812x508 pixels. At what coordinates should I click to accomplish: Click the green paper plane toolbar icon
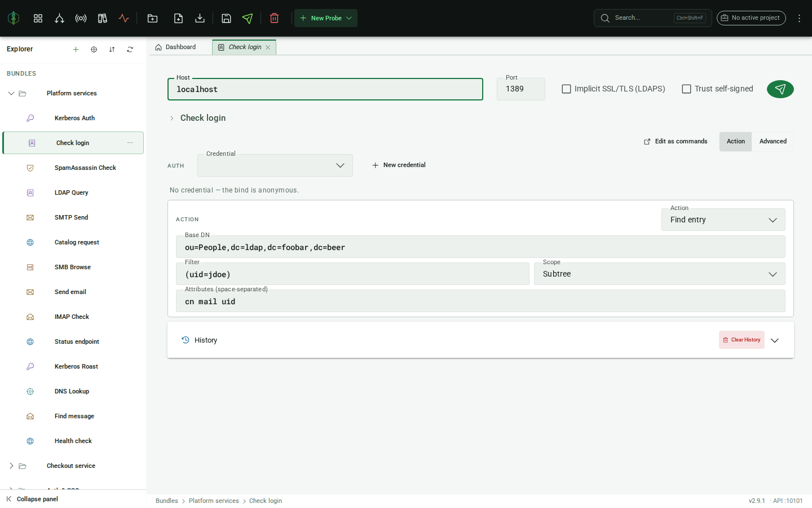point(248,18)
